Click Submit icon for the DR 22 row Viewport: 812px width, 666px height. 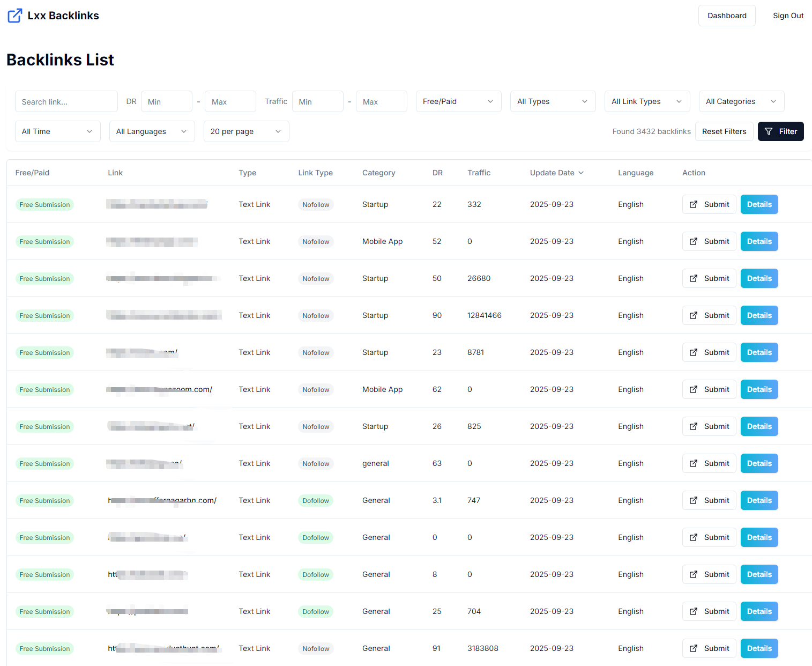click(x=694, y=204)
